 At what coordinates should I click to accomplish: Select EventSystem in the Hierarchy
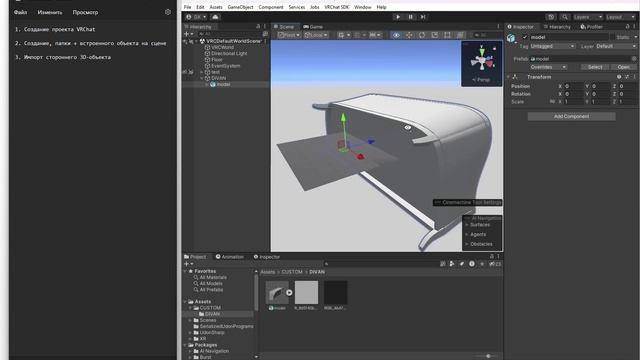(x=225, y=66)
